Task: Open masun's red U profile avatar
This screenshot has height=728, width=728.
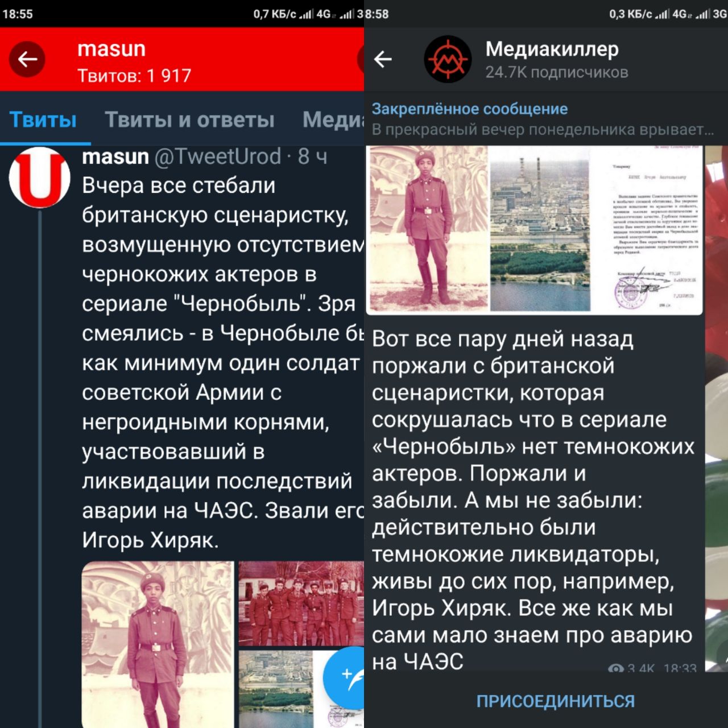Action: [39, 177]
